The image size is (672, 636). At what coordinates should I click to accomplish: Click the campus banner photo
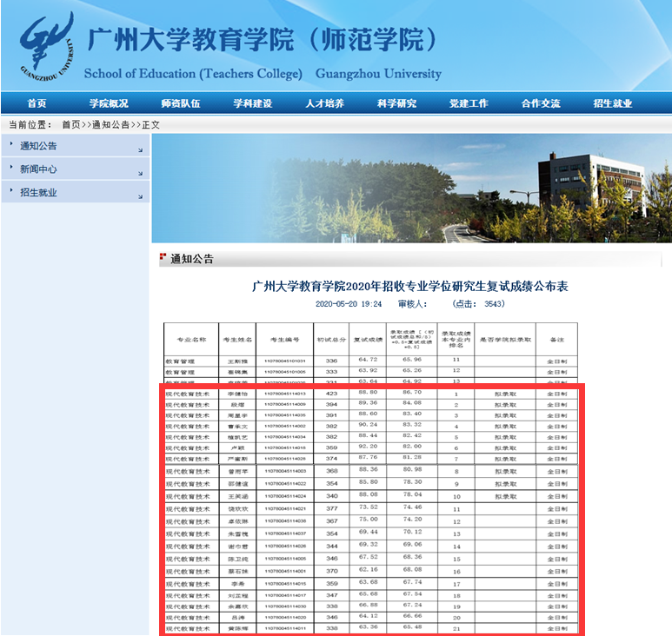pyautogui.click(x=411, y=189)
